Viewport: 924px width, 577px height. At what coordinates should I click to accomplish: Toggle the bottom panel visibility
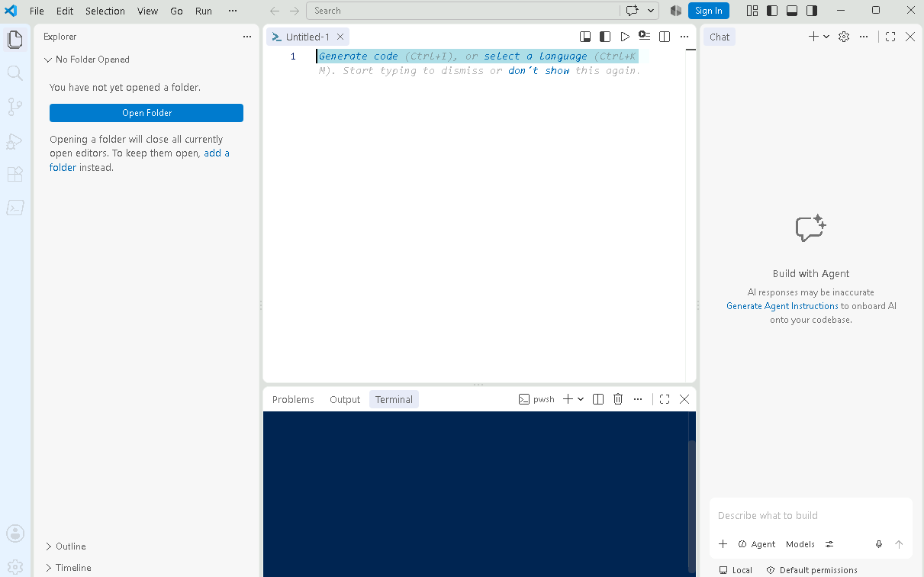(792, 11)
